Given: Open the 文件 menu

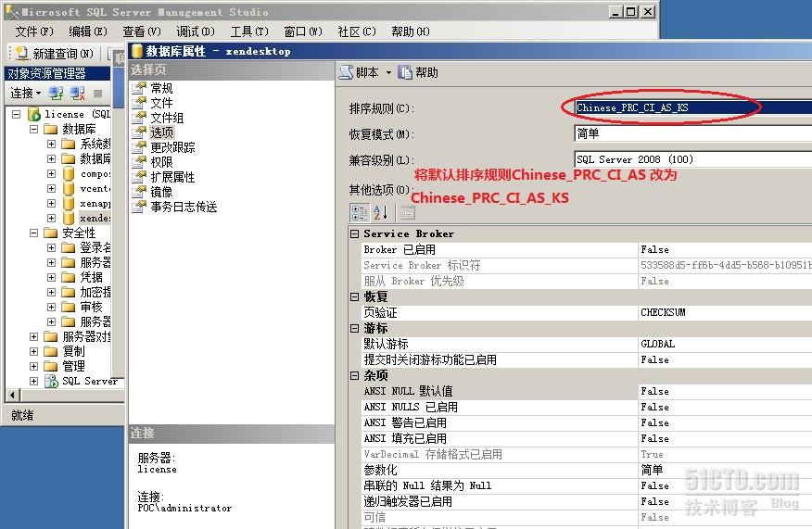Looking at the screenshot, I should [34, 31].
